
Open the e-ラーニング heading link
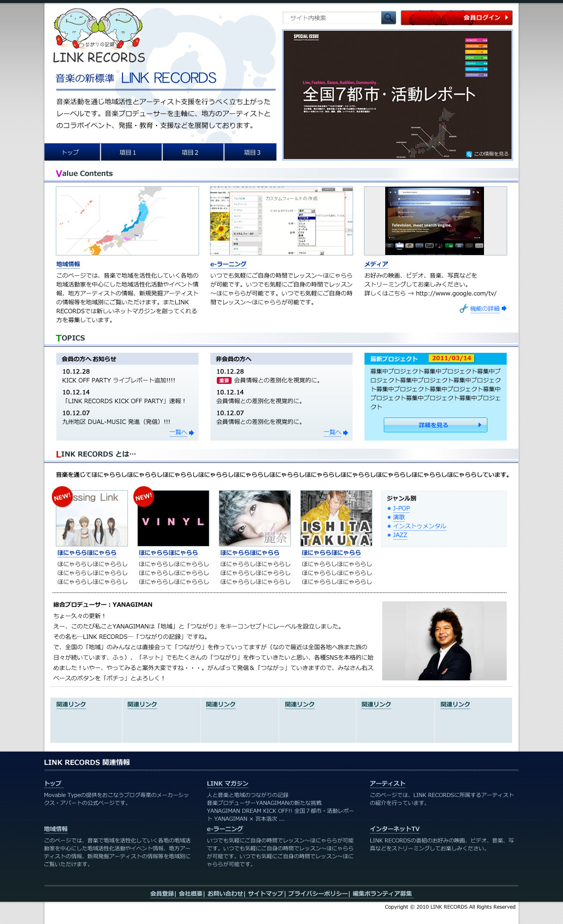point(228,264)
